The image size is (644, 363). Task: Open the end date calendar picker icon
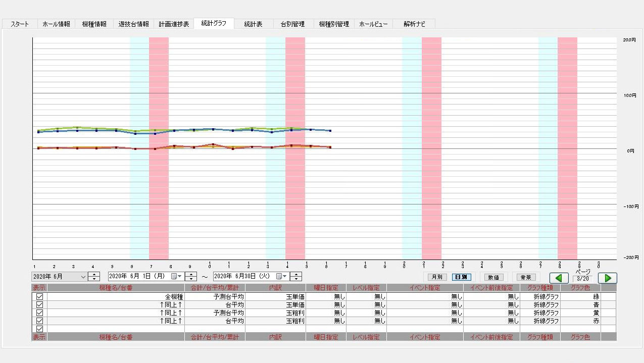[281, 277]
